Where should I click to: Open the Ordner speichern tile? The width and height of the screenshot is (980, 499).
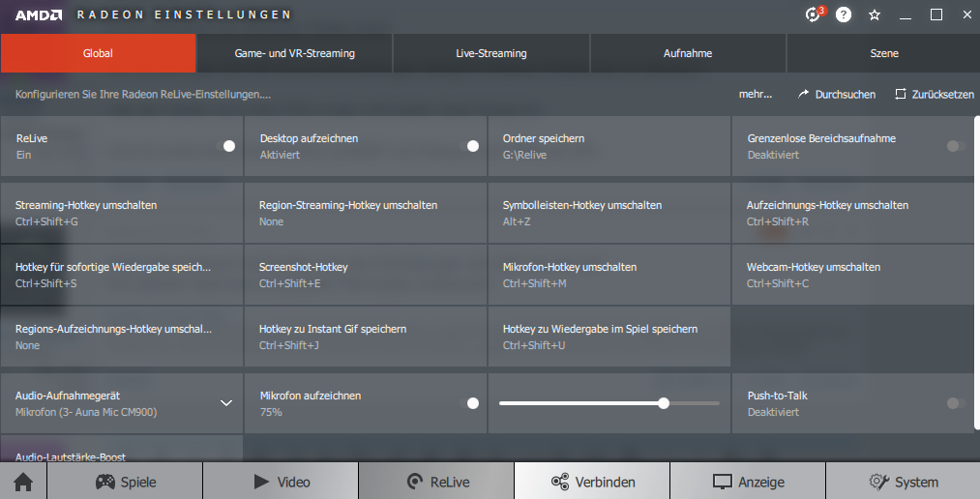tap(609, 145)
